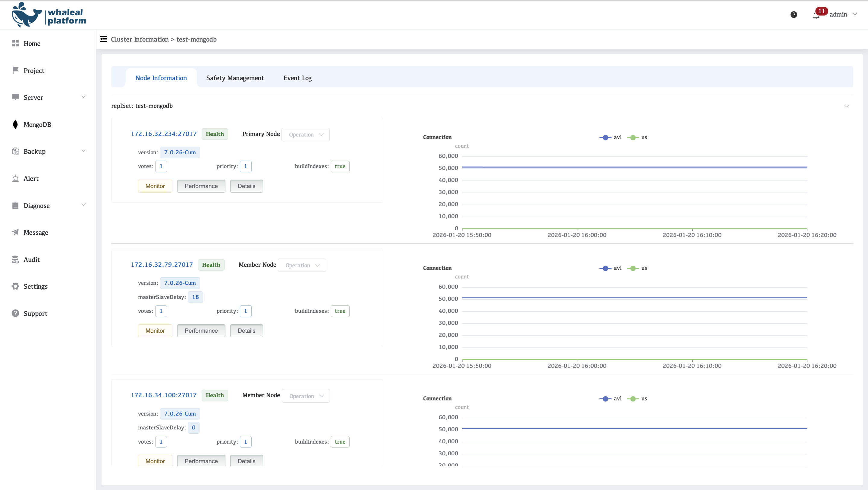Open the help question mark icon
The width and height of the screenshot is (868, 490).
[794, 14]
